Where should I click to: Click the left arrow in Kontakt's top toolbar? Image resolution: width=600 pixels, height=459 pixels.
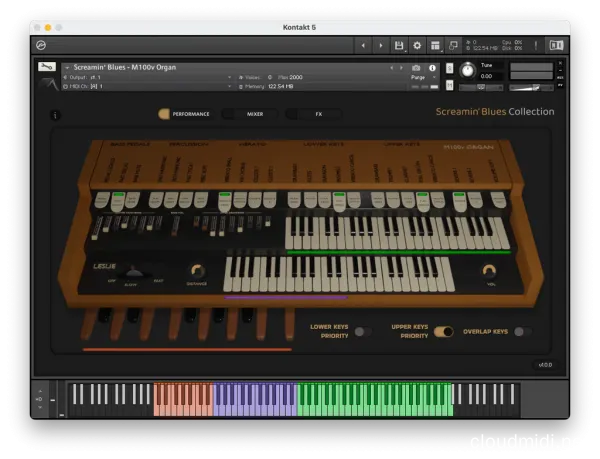(363, 46)
